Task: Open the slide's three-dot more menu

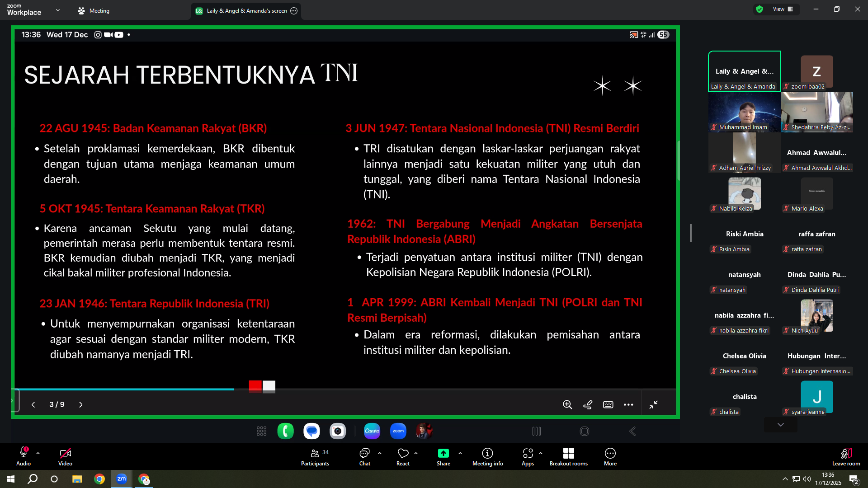Action: click(x=628, y=404)
